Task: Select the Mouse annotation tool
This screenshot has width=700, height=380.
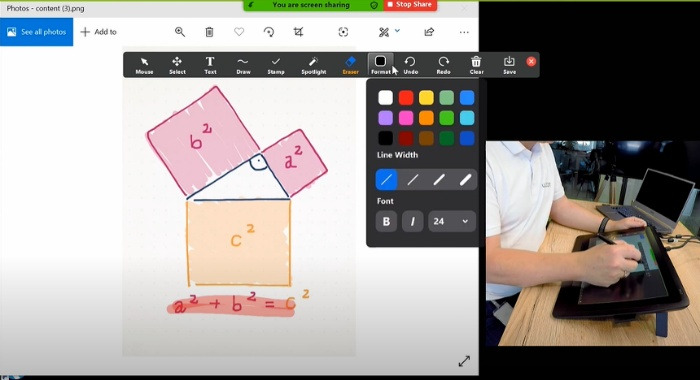Action: coord(144,65)
